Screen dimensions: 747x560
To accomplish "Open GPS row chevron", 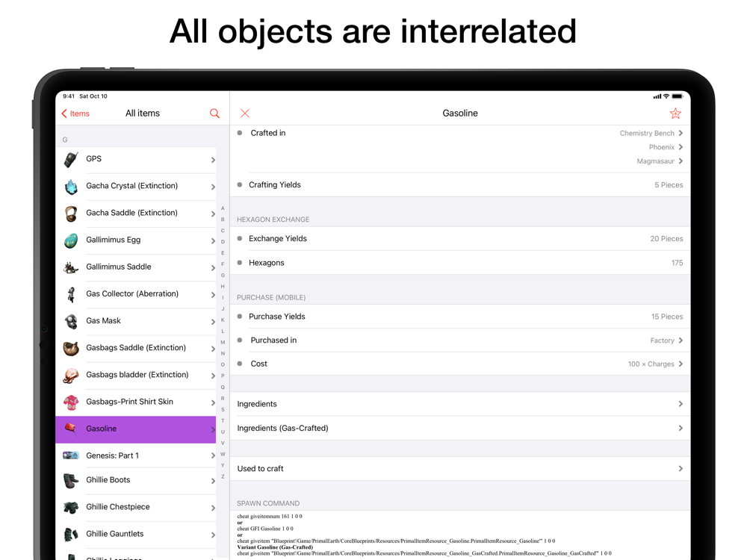I will point(213,160).
